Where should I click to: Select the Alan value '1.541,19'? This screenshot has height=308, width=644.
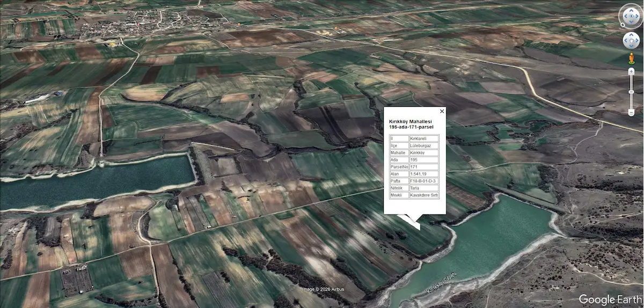[x=424, y=174]
